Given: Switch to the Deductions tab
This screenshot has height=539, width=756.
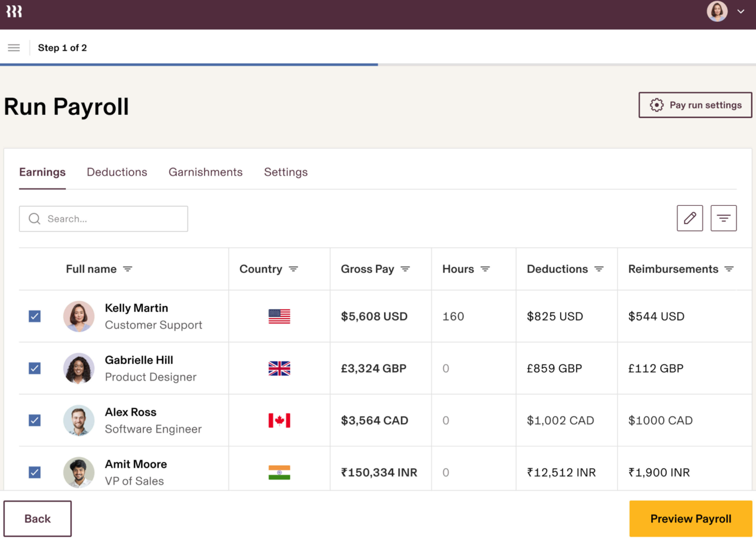Looking at the screenshot, I should pos(117,172).
